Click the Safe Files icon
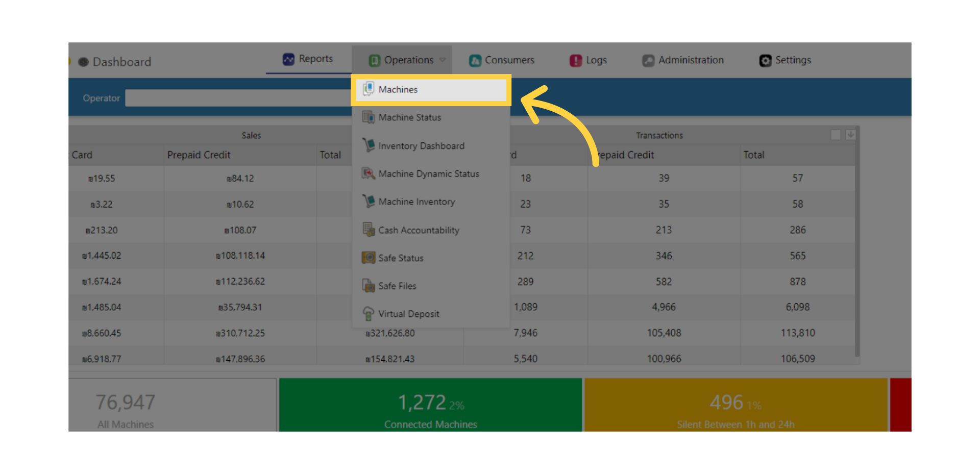 [368, 286]
